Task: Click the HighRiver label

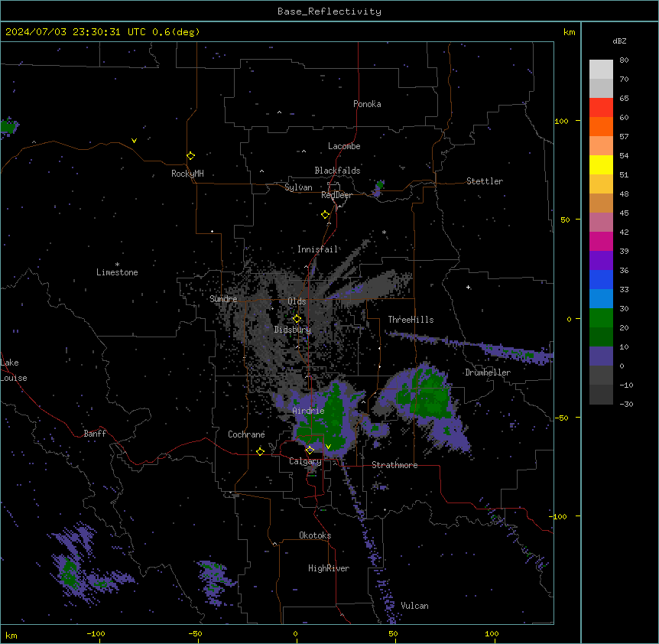Action: [x=329, y=568]
